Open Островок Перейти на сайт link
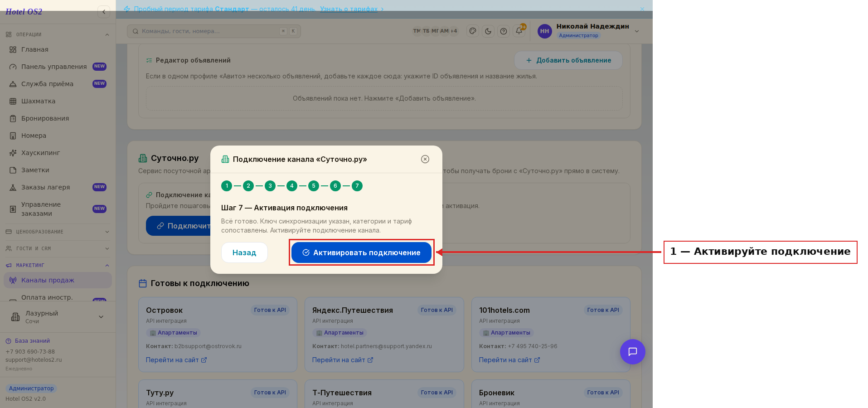Image resolution: width=868 pixels, height=408 pixels. pyautogui.click(x=176, y=360)
